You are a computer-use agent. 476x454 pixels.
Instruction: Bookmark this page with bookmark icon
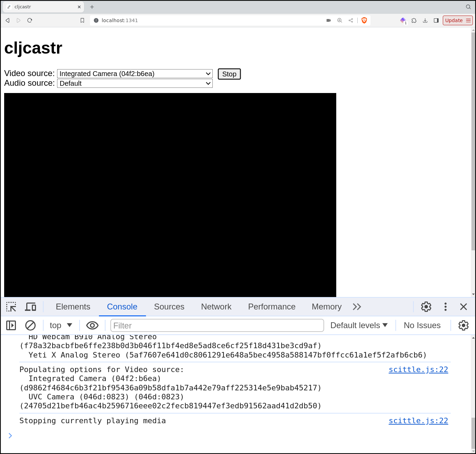pos(82,20)
